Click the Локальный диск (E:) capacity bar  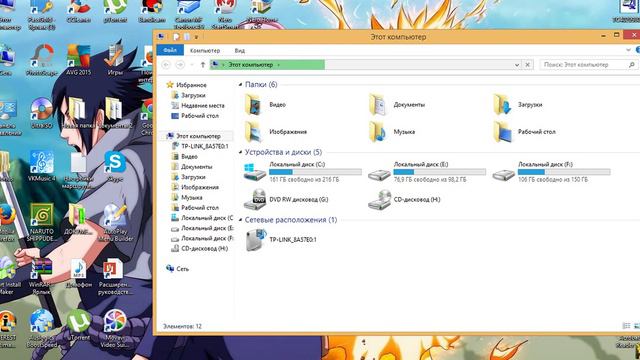click(x=440, y=172)
